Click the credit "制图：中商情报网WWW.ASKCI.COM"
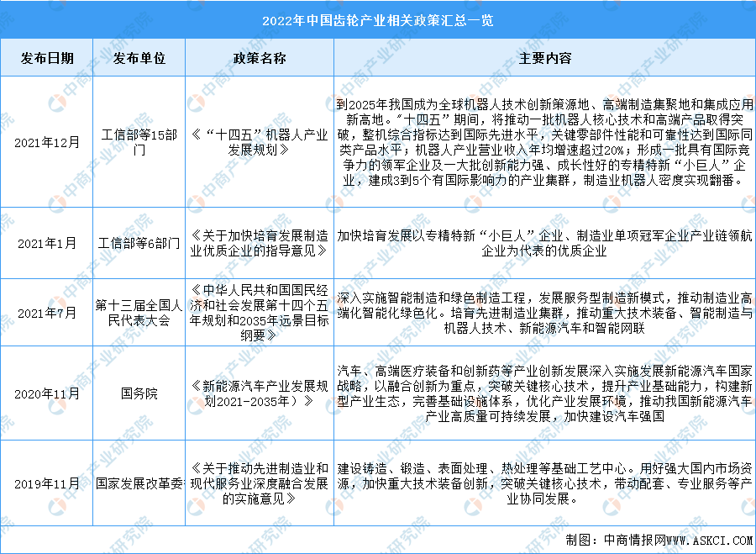 tap(659, 540)
